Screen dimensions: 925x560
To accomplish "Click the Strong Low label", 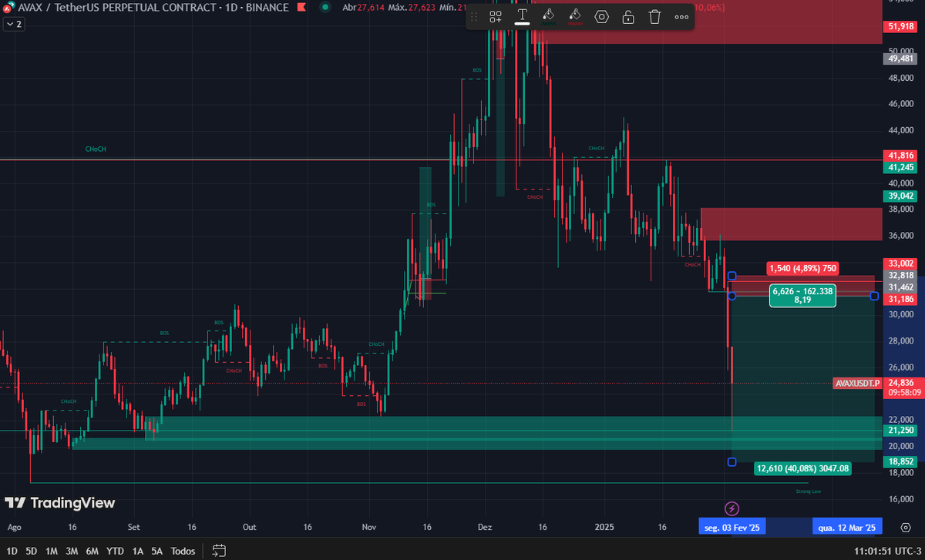I will pos(807,491).
